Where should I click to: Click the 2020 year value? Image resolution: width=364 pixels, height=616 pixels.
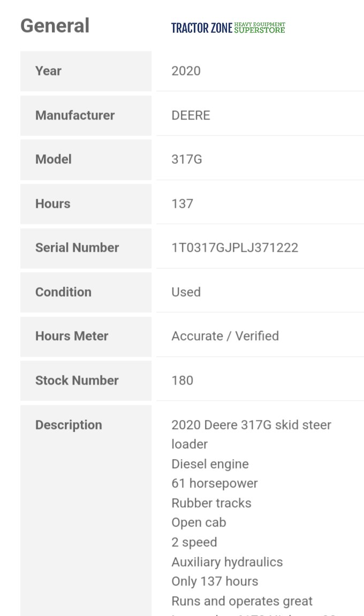pyautogui.click(x=186, y=71)
